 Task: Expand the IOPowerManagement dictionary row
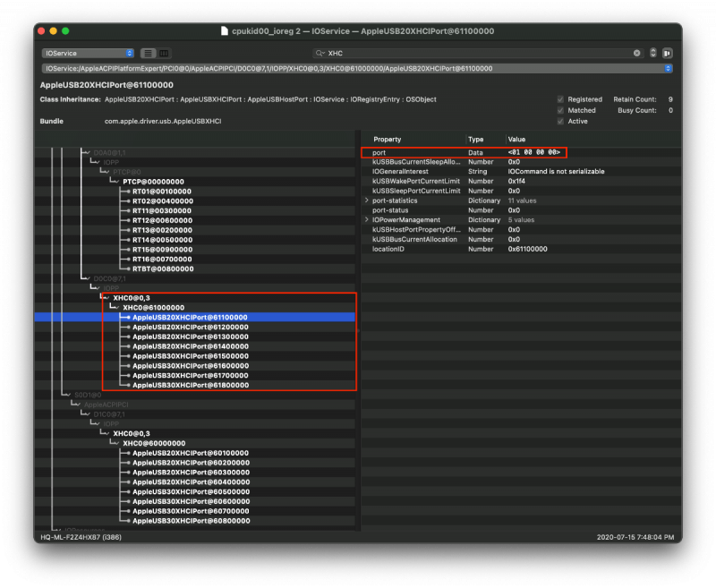point(366,220)
